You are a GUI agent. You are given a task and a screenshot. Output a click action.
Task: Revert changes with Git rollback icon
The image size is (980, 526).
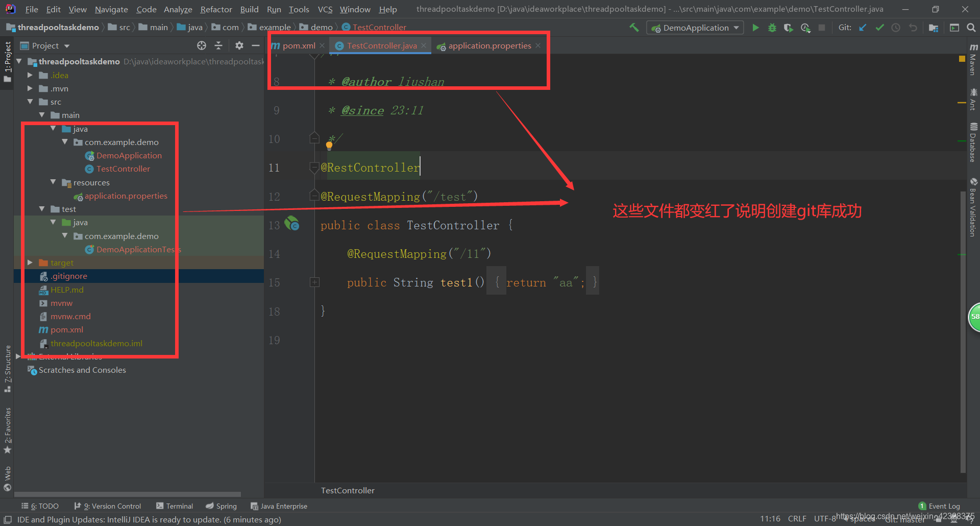click(x=913, y=28)
